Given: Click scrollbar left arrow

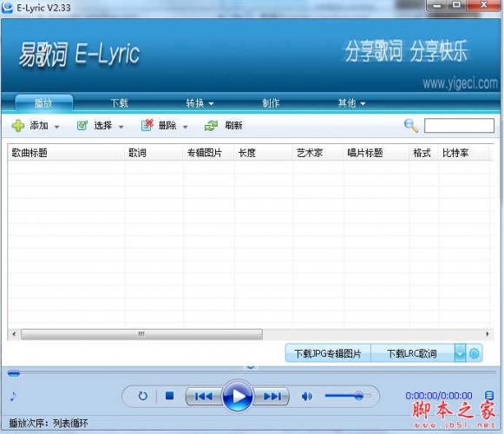Looking at the screenshot, I should [14, 334].
